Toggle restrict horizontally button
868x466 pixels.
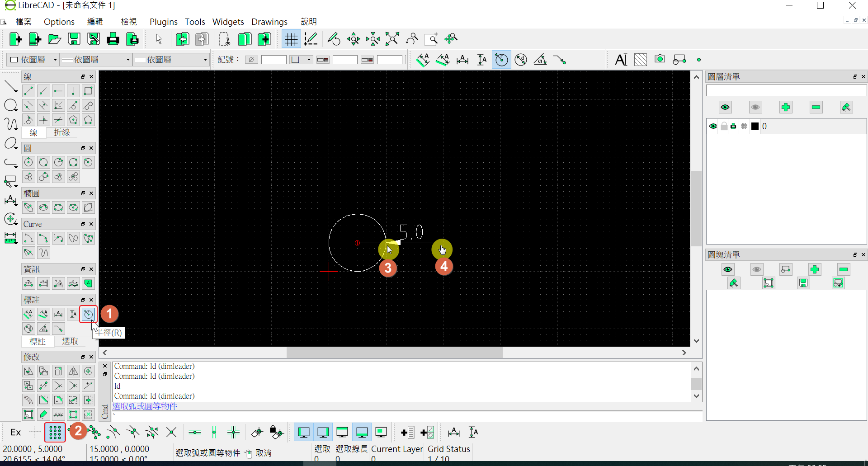coord(195,433)
